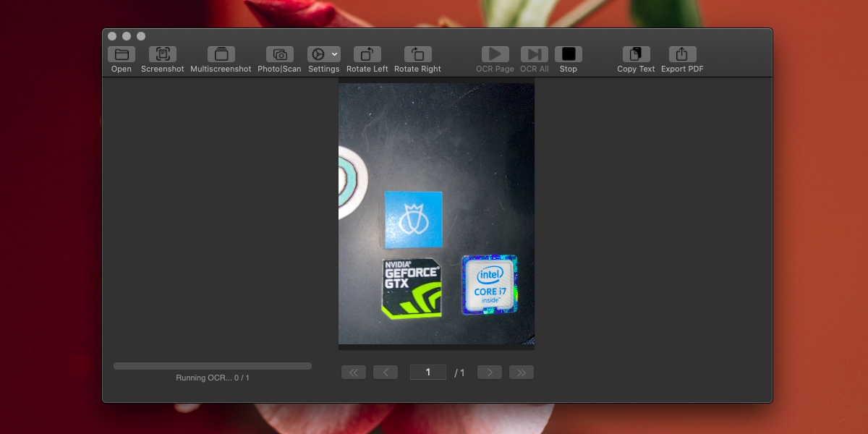This screenshot has height=434, width=868.
Task: Click the page number field
Action: pyautogui.click(x=428, y=373)
